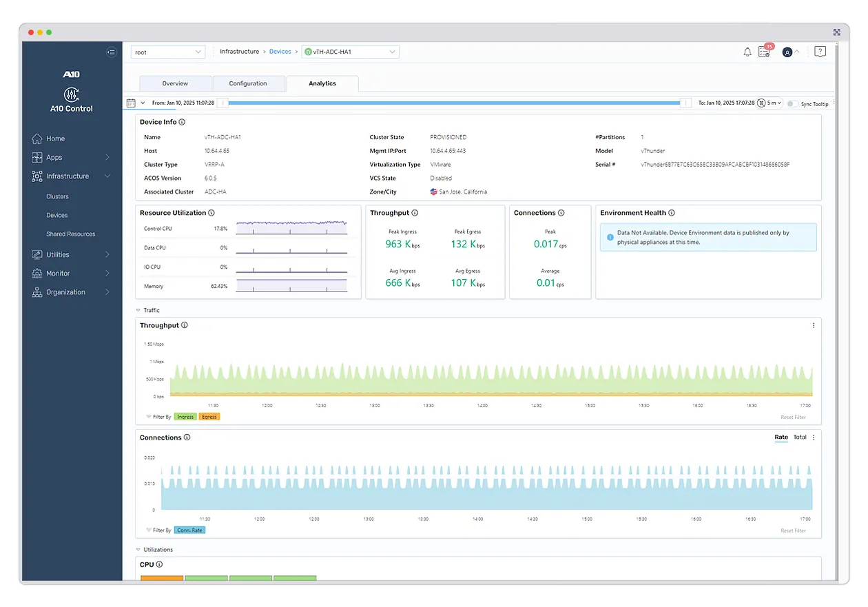Open the help question mark icon
Image resolution: width=868 pixels, height=607 pixels.
(819, 51)
